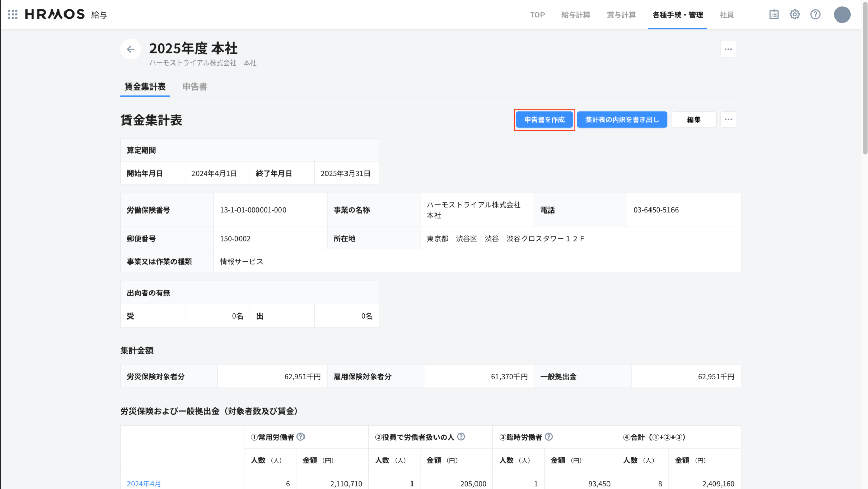Open the help question mark in the header
Screen dimensions: 868x489
point(815,14)
